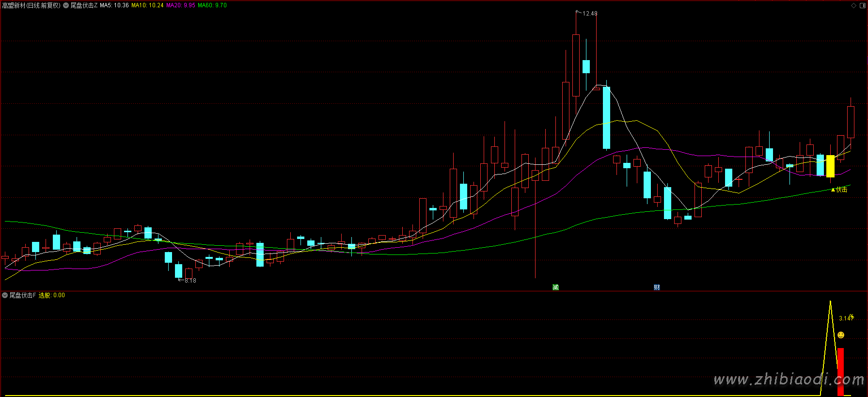Viewport: 868px width, 397px height.
Task: Click the tall cyan candle after the 12.48 peak
Action: coord(606,118)
